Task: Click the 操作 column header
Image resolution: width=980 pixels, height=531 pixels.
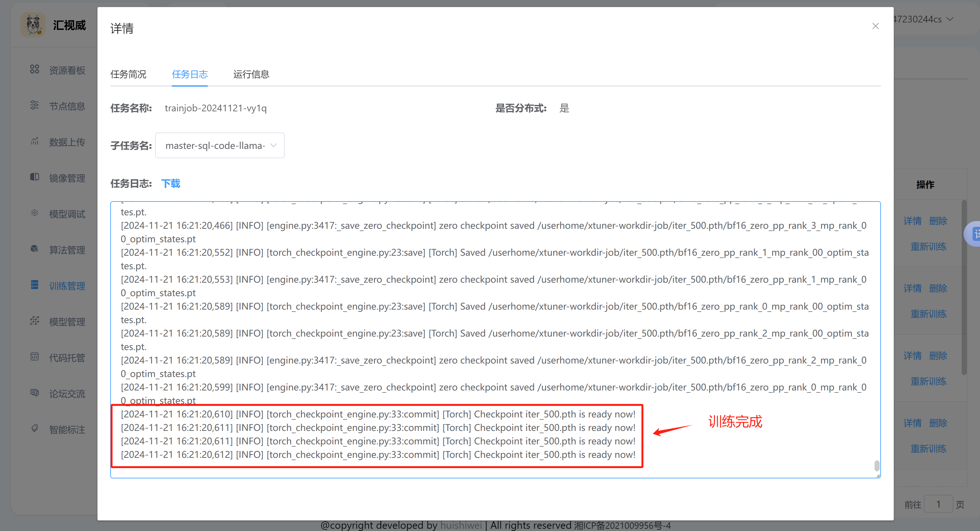Action: point(925,184)
